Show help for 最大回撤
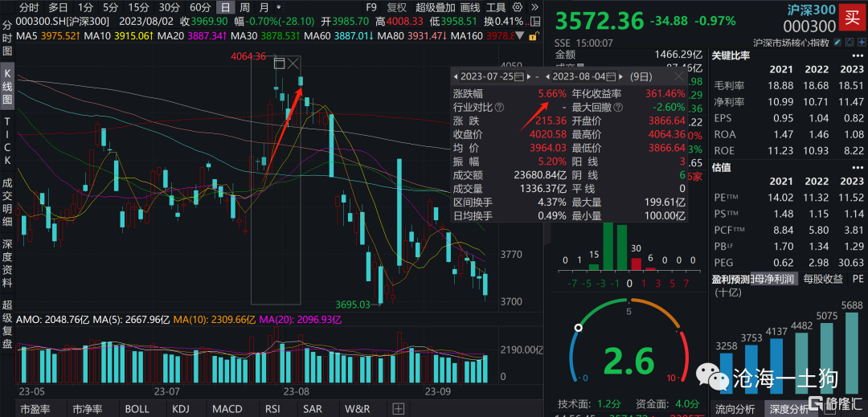 (618, 107)
